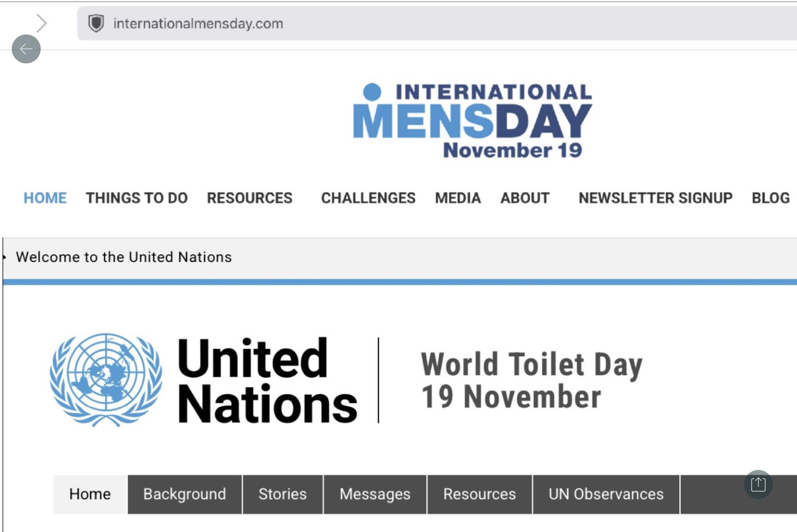Image resolution: width=797 pixels, height=532 pixels.
Task: Visit the ABOUT page
Action: coord(525,198)
